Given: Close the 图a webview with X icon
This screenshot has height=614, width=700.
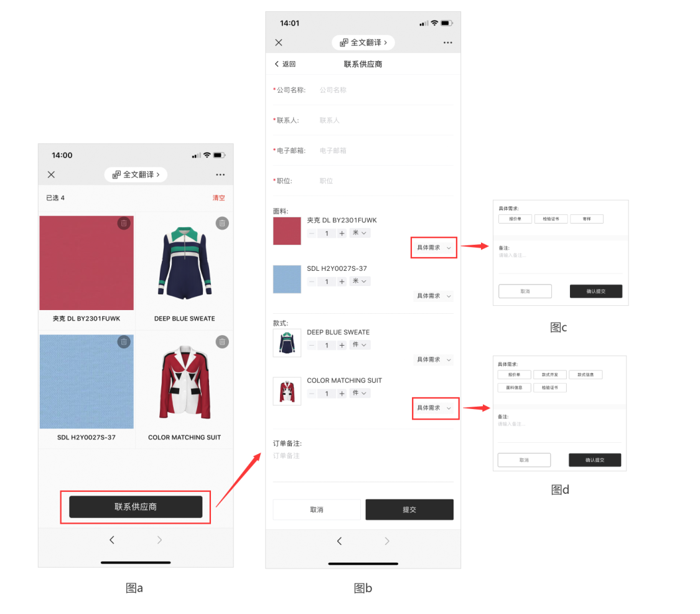Looking at the screenshot, I should 52,174.
